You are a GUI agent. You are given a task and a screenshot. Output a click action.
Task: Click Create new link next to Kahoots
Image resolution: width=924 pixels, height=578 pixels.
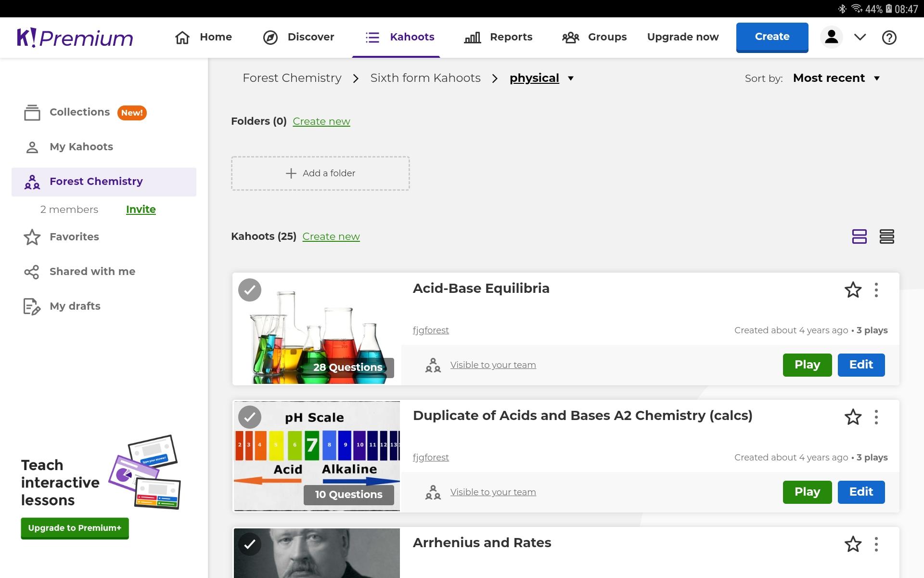click(331, 236)
